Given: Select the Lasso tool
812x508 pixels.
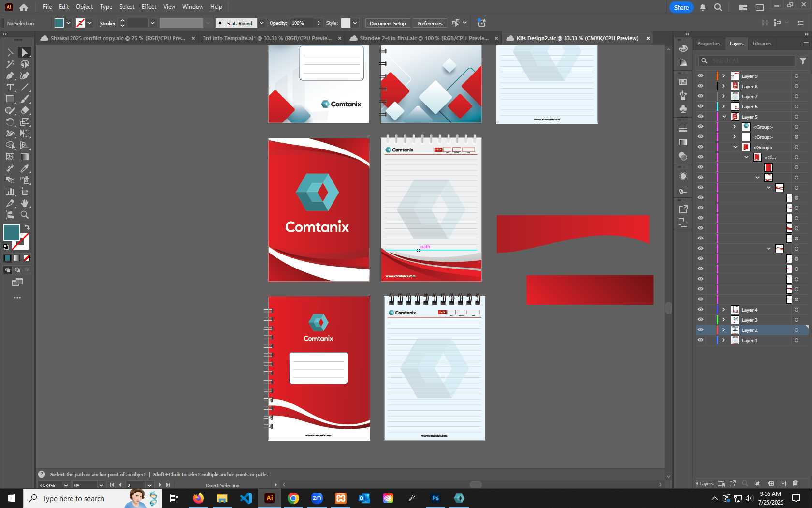Looking at the screenshot, I should click(25, 64).
